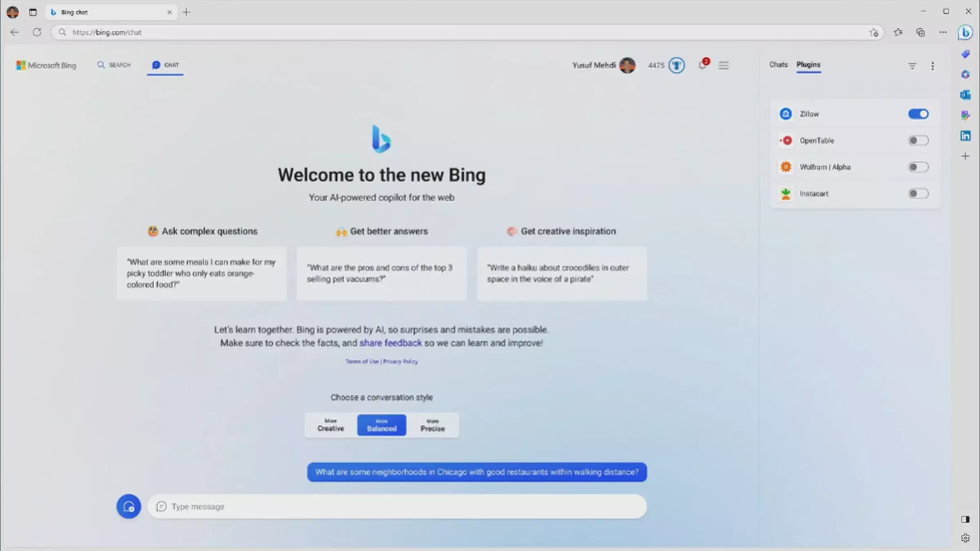Image resolution: width=980 pixels, height=551 pixels.
Task: Click the browser profile avatar
Action: click(13, 12)
